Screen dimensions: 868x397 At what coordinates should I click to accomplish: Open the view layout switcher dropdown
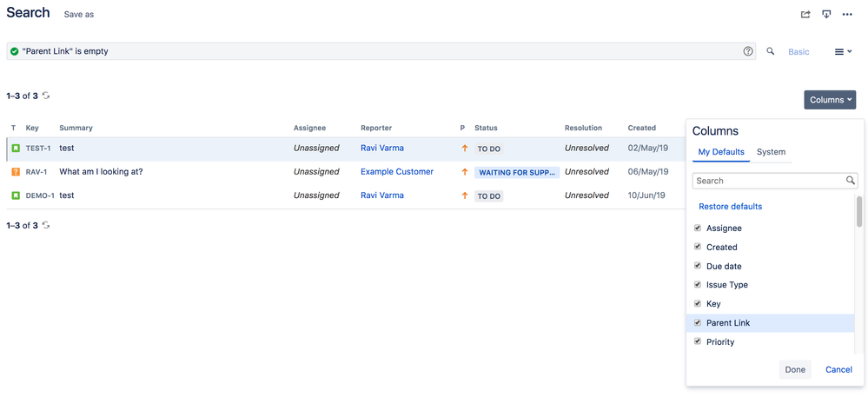[843, 52]
